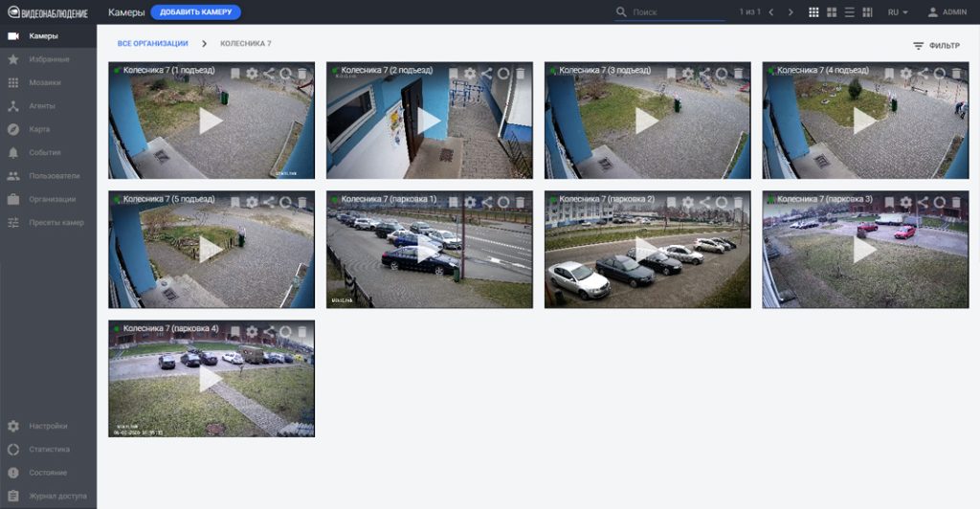Image resolution: width=980 pixels, height=509 pixels.
Task: Refresh the Колесника 7 (парковка 1) camera
Action: (x=503, y=203)
